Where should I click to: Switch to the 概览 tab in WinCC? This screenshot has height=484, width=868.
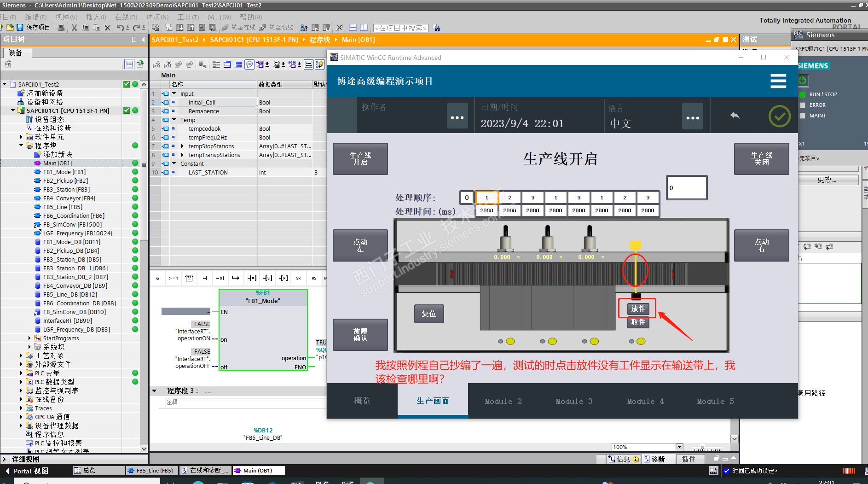pos(362,401)
